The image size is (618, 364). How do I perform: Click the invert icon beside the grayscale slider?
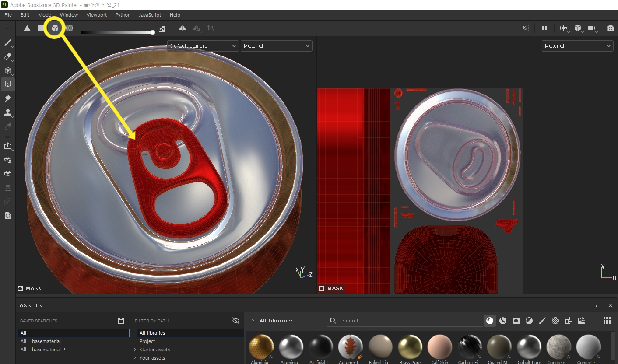point(162,28)
